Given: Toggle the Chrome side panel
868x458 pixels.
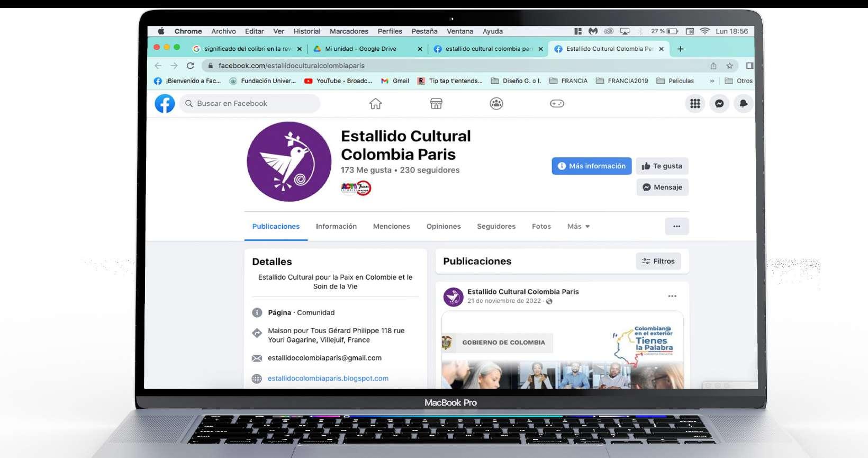Looking at the screenshot, I should point(749,66).
